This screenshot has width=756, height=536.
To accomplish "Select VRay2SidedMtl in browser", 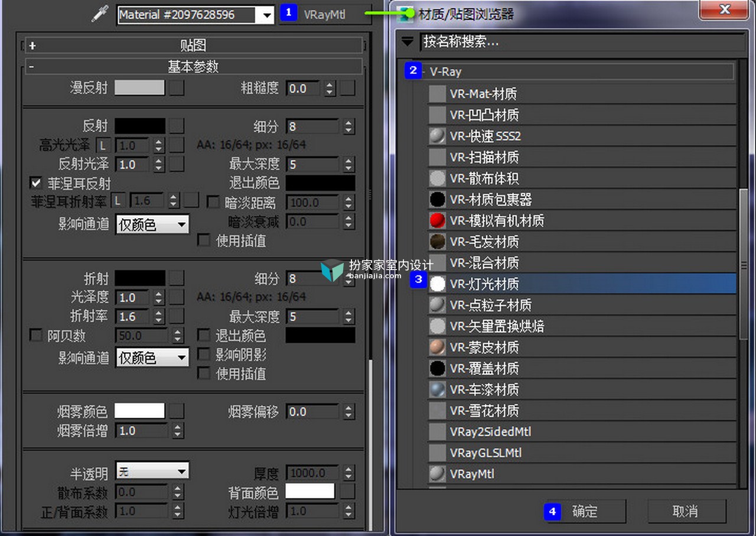I will coord(582,431).
